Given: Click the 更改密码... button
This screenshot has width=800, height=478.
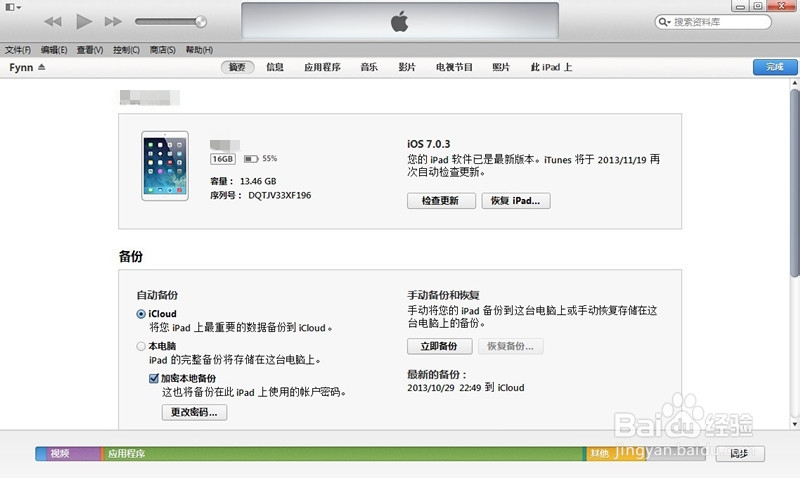Looking at the screenshot, I should point(194,412).
